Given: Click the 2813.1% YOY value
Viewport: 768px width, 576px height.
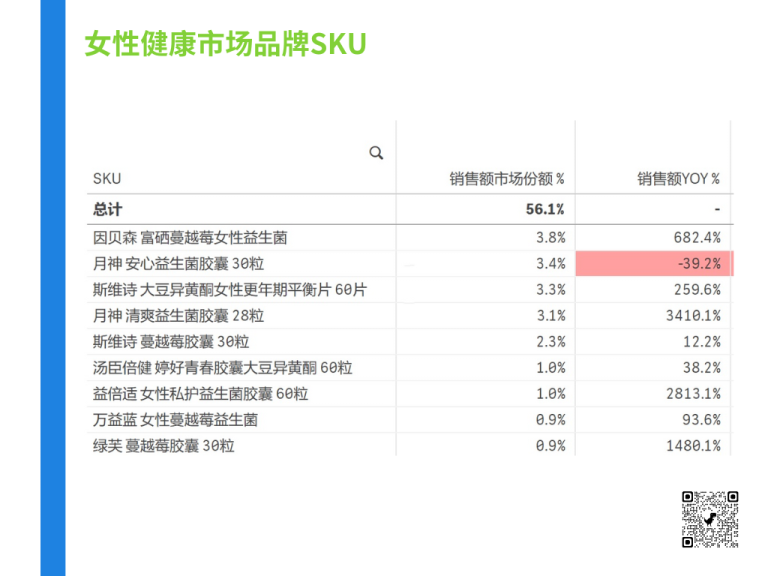Looking at the screenshot, I should [x=693, y=394].
